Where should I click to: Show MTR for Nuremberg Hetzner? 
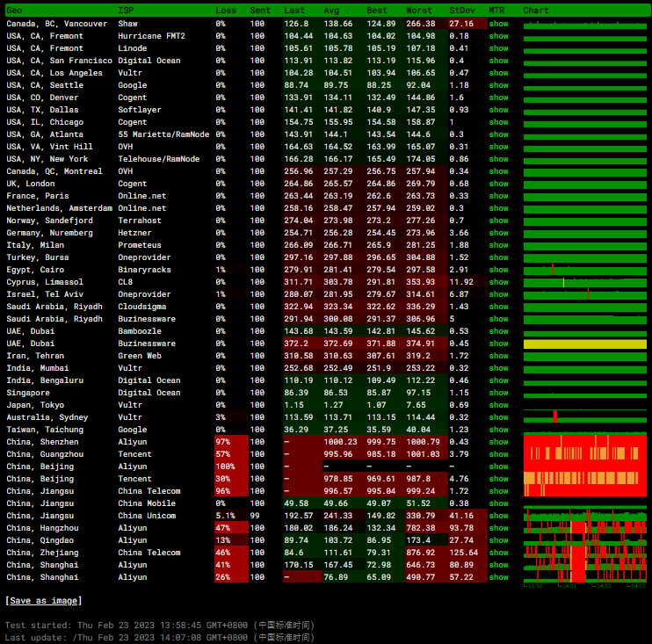(498, 233)
